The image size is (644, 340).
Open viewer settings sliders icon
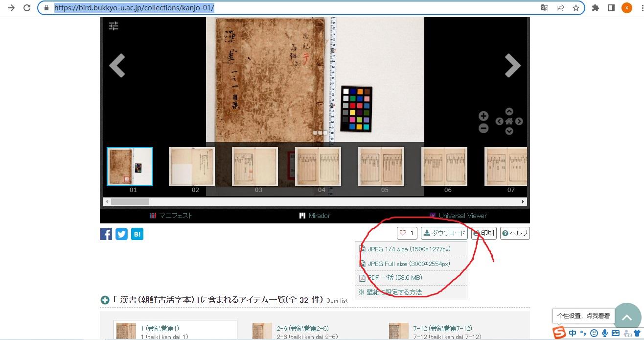pyautogui.click(x=114, y=26)
